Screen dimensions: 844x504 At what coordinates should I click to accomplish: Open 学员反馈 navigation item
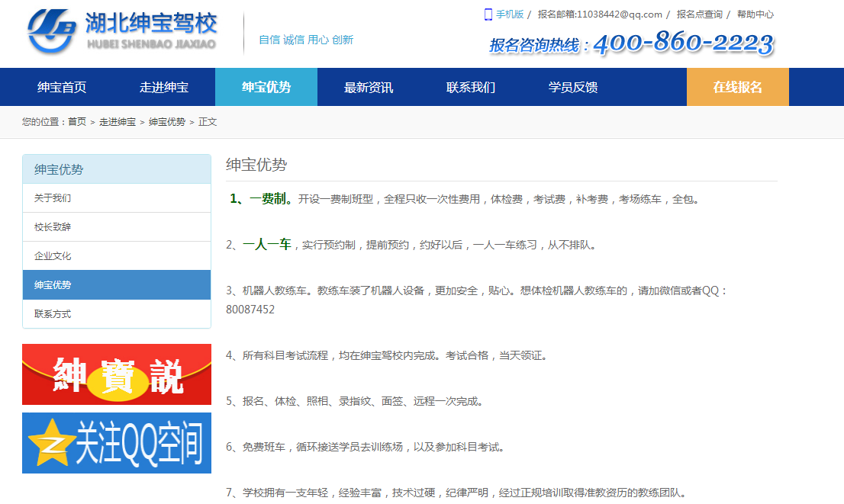(x=573, y=87)
